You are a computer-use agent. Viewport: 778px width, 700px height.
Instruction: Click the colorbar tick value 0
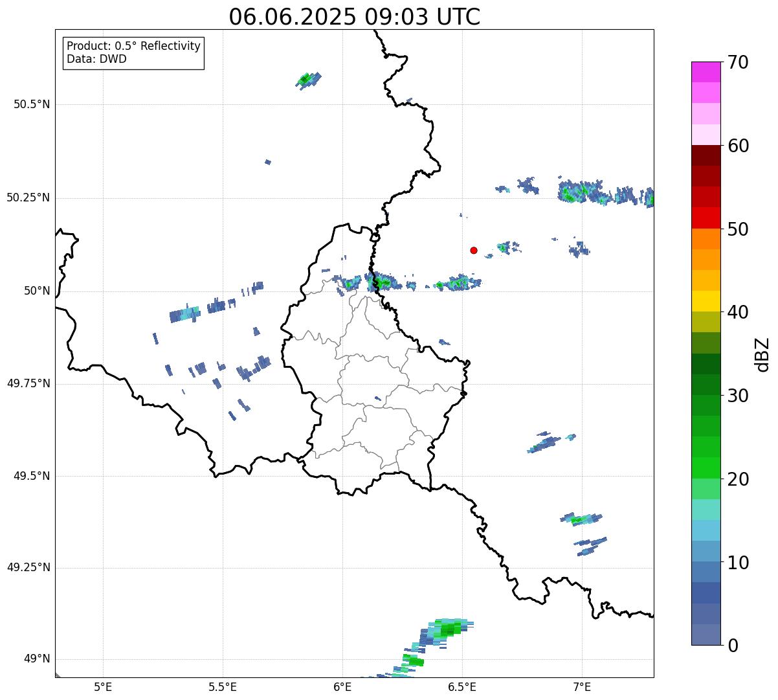pos(733,646)
